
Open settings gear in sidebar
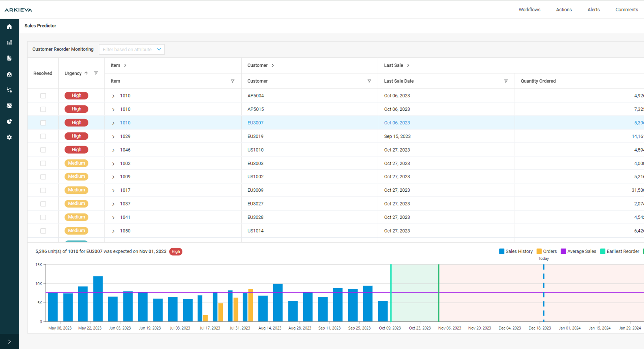click(9, 137)
